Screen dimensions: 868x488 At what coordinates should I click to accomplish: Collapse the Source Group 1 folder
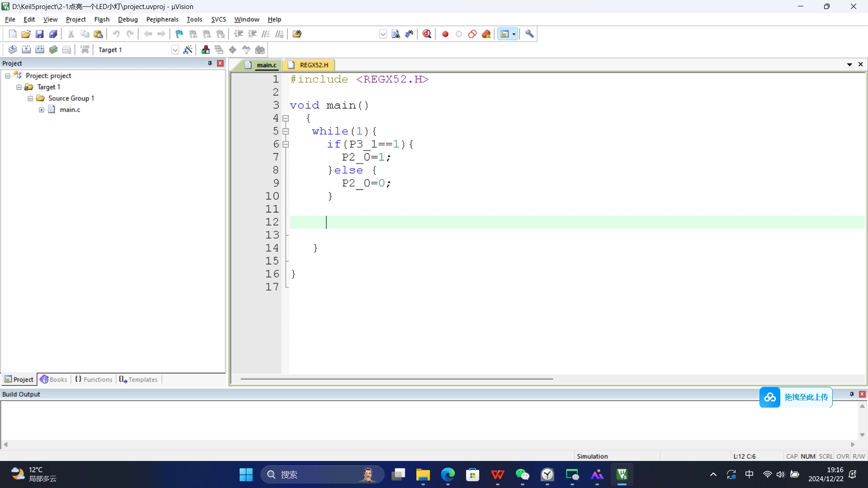(30, 99)
